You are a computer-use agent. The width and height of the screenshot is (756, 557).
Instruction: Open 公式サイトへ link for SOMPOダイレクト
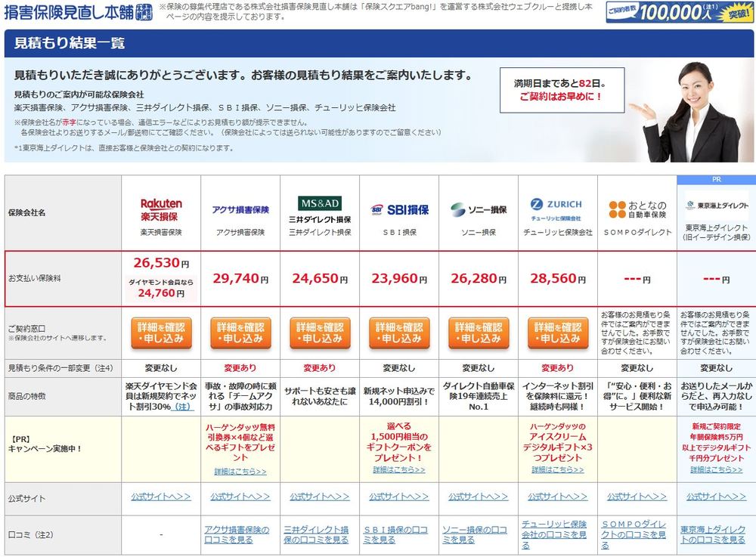pyautogui.click(x=637, y=497)
